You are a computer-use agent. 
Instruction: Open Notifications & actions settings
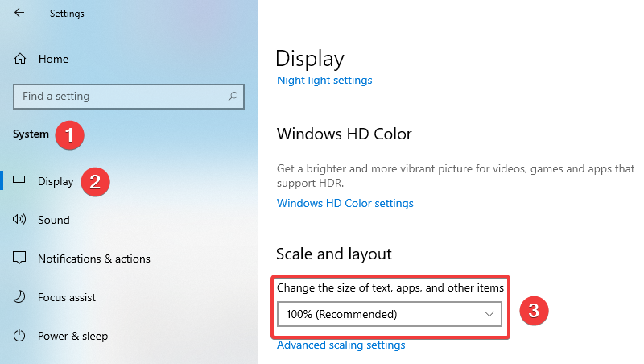click(x=94, y=259)
